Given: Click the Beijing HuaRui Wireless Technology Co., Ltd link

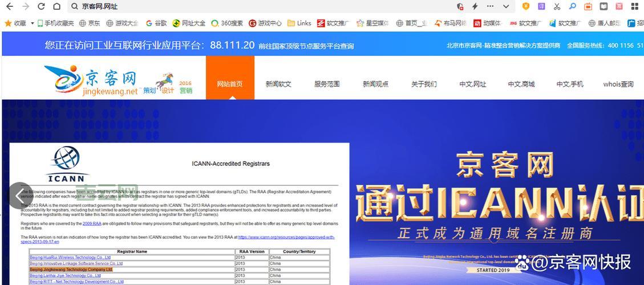Looking at the screenshot, I should pos(70,257).
